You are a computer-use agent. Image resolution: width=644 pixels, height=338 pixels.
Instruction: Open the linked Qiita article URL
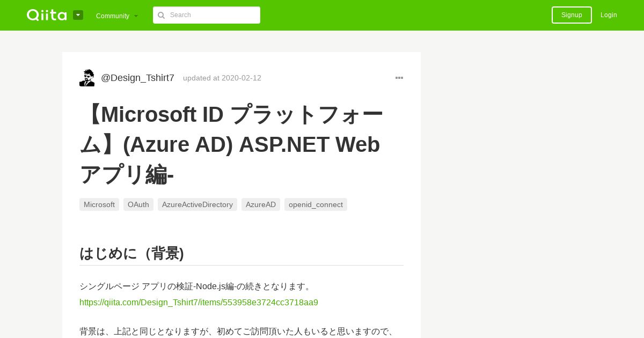tap(199, 303)
